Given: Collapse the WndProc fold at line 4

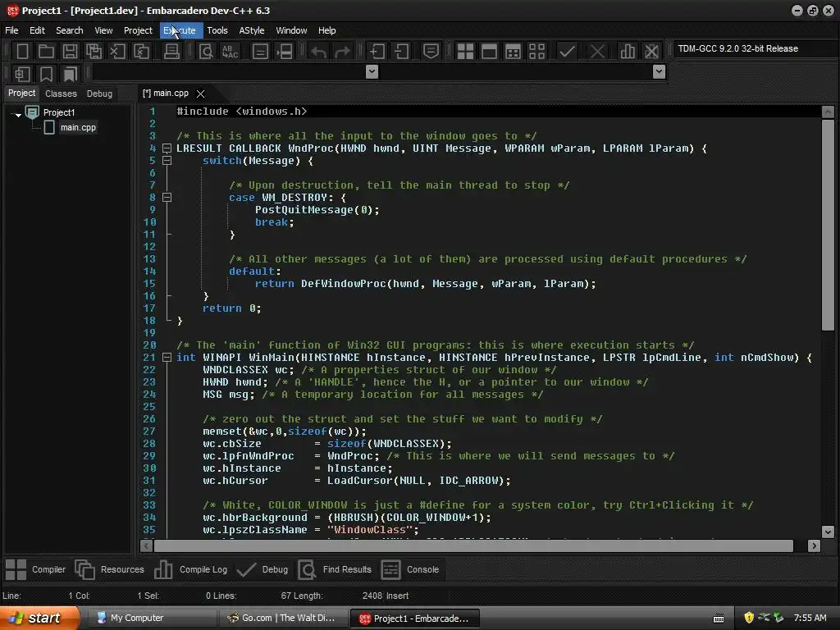Looking at the screenshot, I should click(167, 148).
